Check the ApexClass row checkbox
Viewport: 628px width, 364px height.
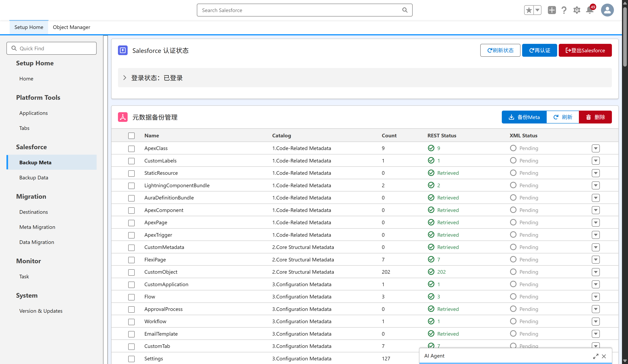tap(131, 149)
